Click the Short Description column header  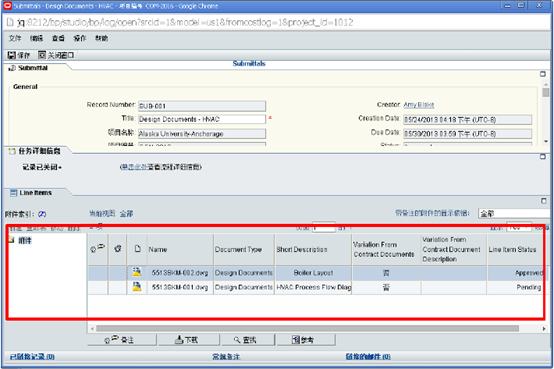click(302, 250)
